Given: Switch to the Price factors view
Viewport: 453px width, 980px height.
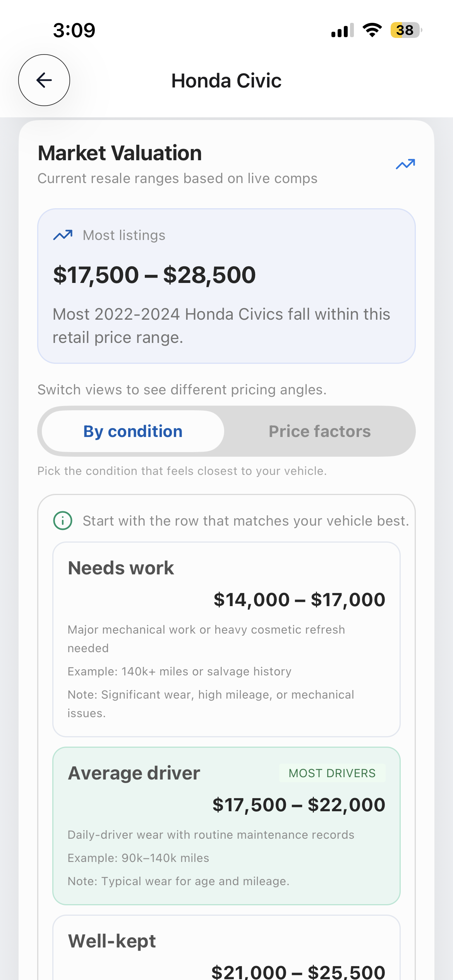Looking at the screenshot, I should click(x=319, y=431).
